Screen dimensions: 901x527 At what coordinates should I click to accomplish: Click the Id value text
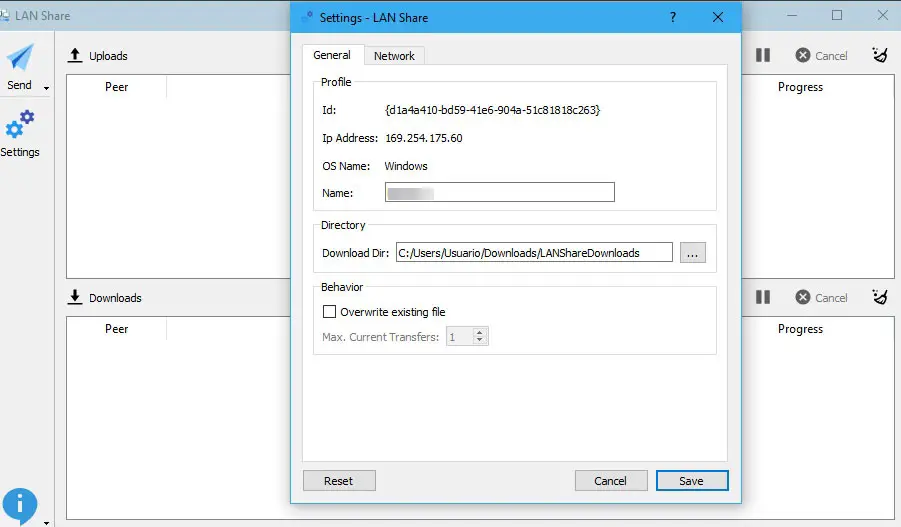[x=492, y=110]
